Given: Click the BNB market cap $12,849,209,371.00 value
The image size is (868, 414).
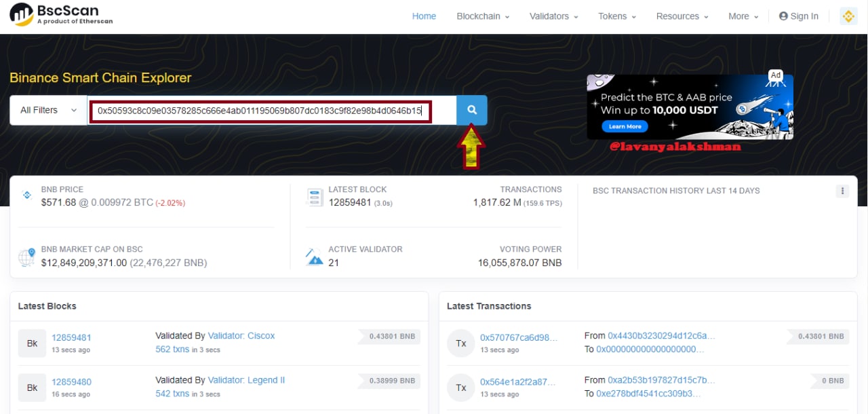Looking at the screenshot, I should [x=84, y=263].
